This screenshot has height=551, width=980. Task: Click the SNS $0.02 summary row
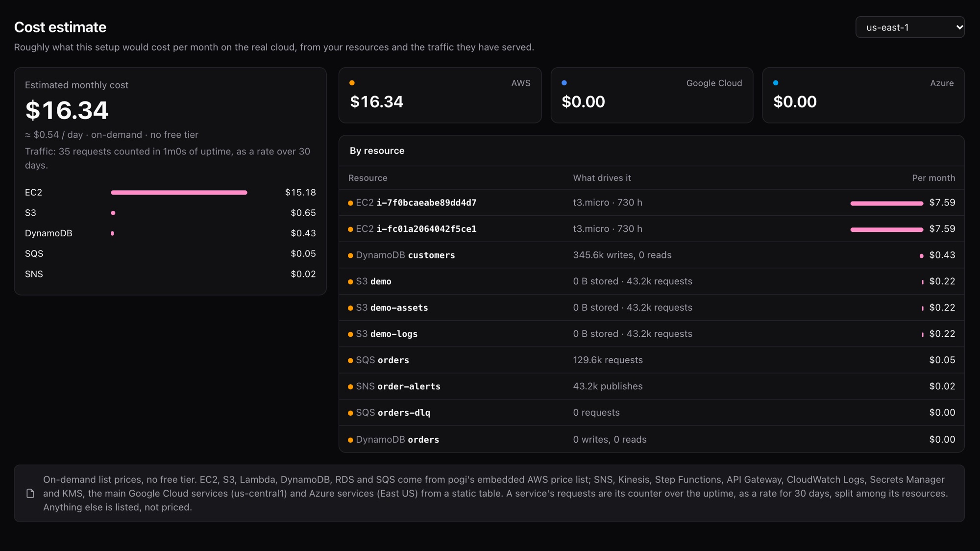(x=171, y=274)
